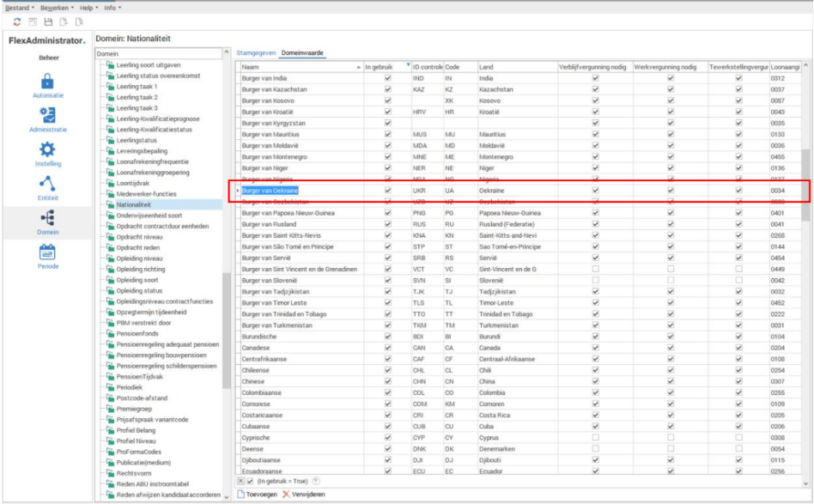
Task: Open the In gebruik column filter dropdown
Action: [407, 65]
